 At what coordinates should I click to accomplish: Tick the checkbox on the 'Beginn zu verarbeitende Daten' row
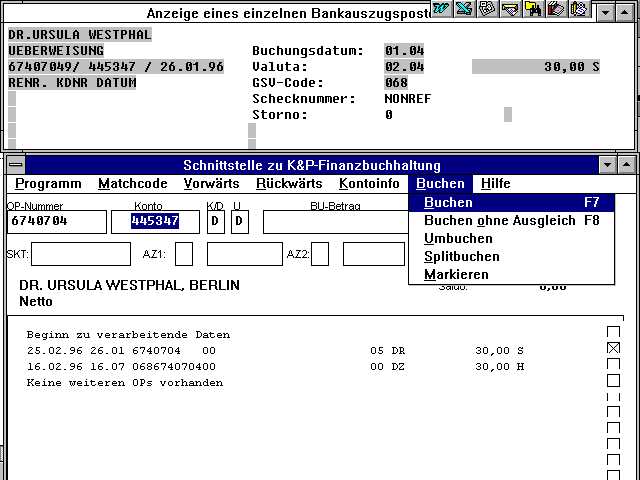click(614, 333)
